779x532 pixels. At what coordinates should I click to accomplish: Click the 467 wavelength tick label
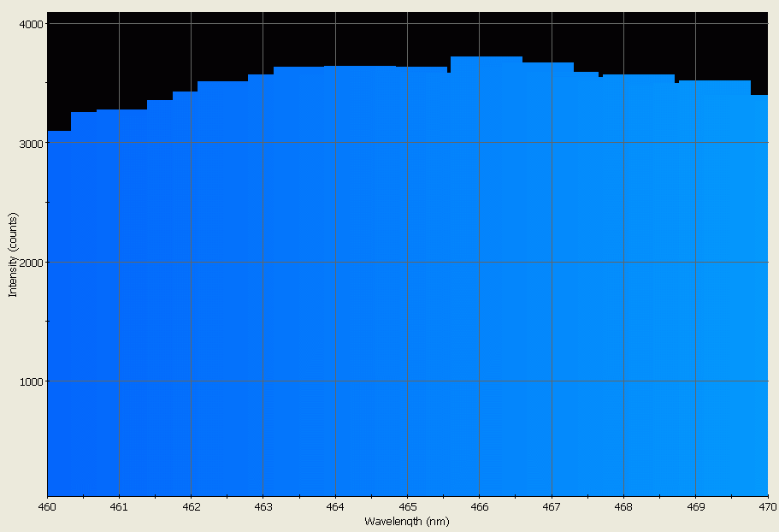pos(551,507)
